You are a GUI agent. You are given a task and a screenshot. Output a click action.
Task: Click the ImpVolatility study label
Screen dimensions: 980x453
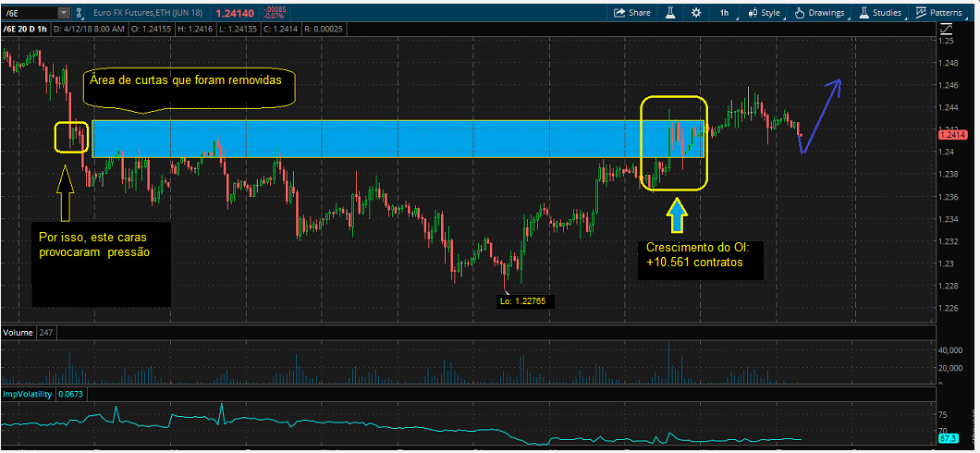point(28,394)
